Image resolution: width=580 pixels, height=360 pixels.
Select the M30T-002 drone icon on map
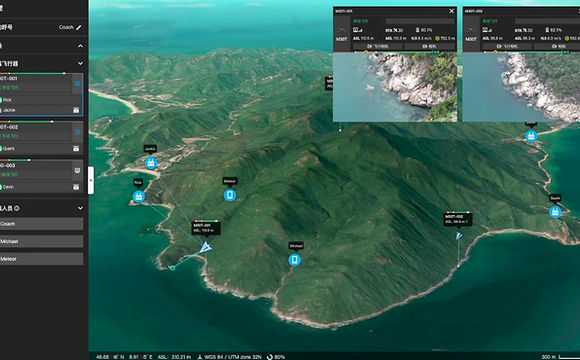tap(459, 236)
